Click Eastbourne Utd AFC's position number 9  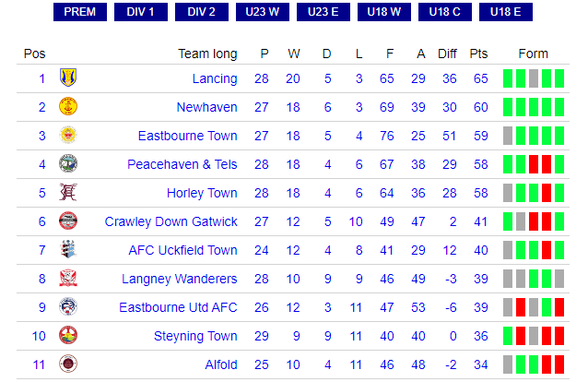coord(42,307)
